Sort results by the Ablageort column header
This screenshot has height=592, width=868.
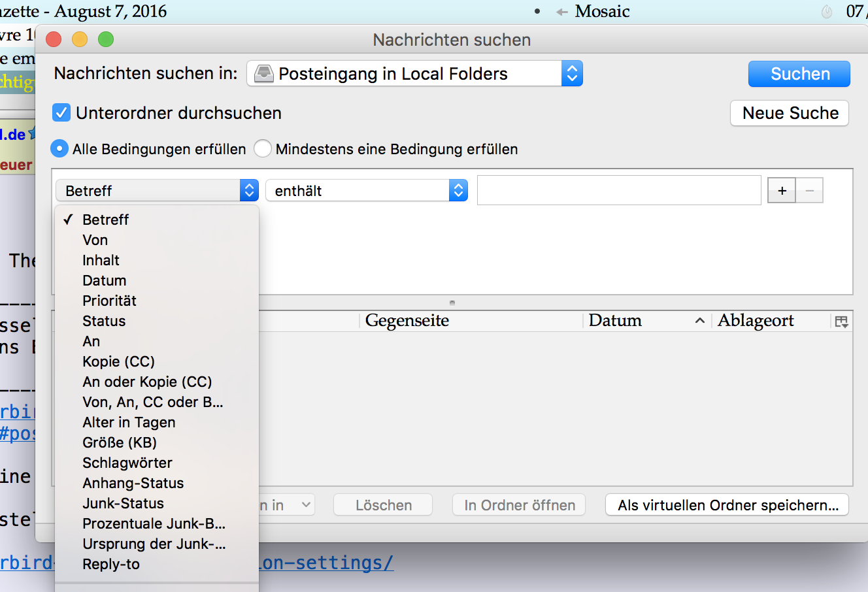(x=771, y=321)
